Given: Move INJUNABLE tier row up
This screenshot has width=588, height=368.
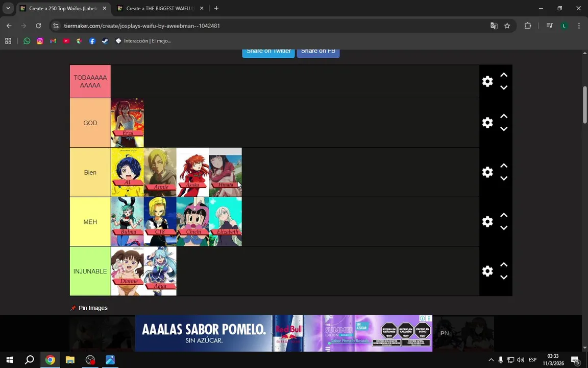Looking at the screenshot, I should click(x=504, y=265).
